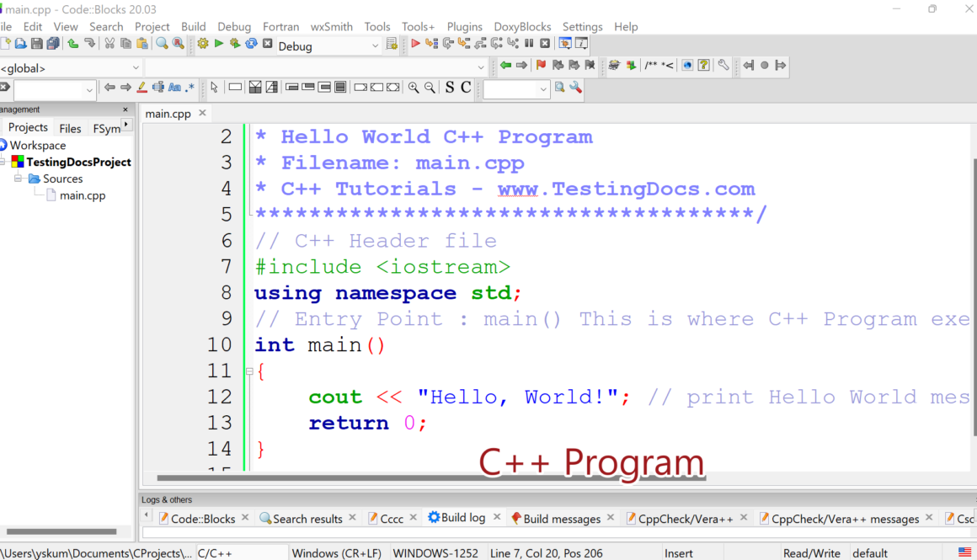
Task: Open the debugger Info window icon
Action: (581, 44)
